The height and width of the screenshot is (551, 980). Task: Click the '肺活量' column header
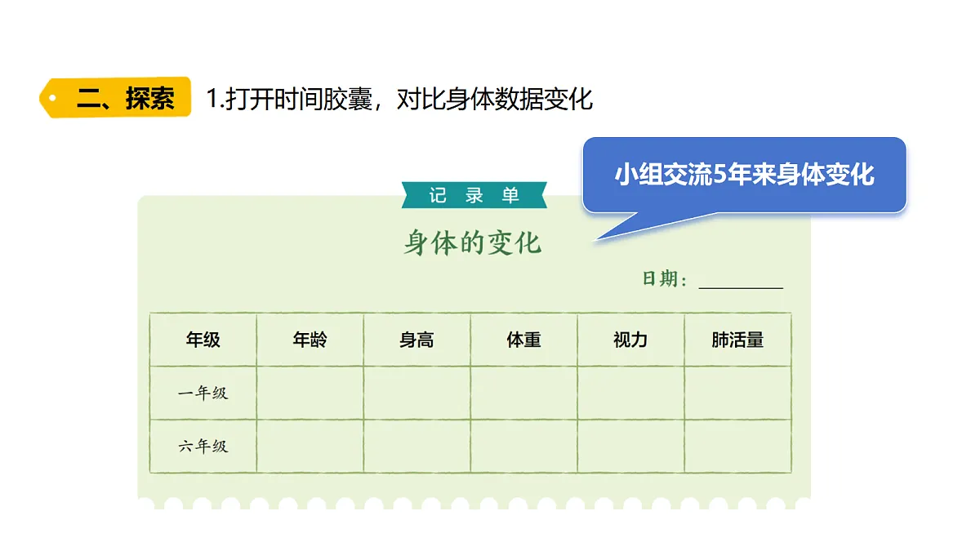tap(737, 340)
